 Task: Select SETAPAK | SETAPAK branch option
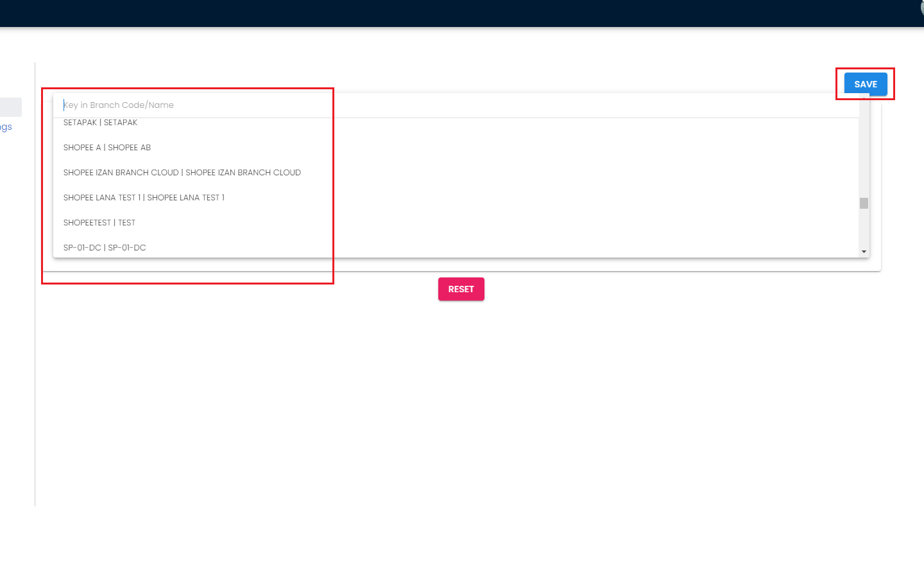(456, 123)
